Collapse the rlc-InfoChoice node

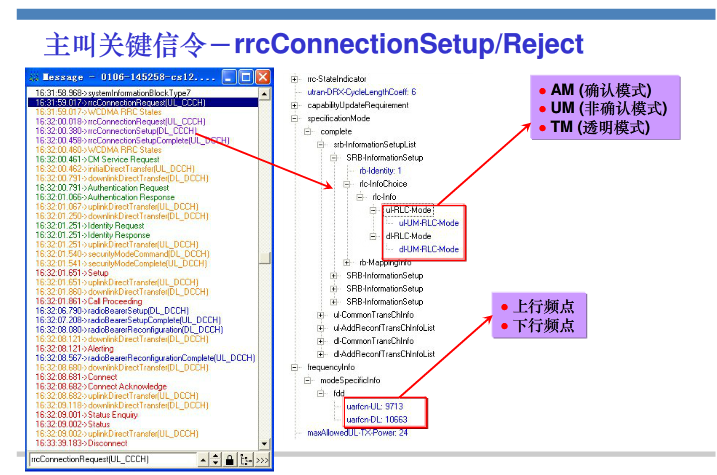point(347,184)
